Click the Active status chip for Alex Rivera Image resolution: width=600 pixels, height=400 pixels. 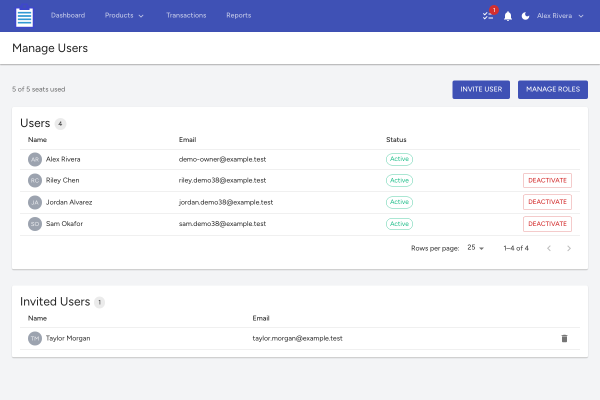click(399, 159)
